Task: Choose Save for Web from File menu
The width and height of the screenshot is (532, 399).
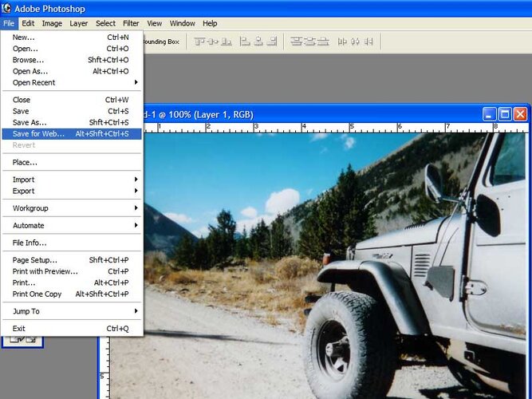Action: (x=72, y=134)
